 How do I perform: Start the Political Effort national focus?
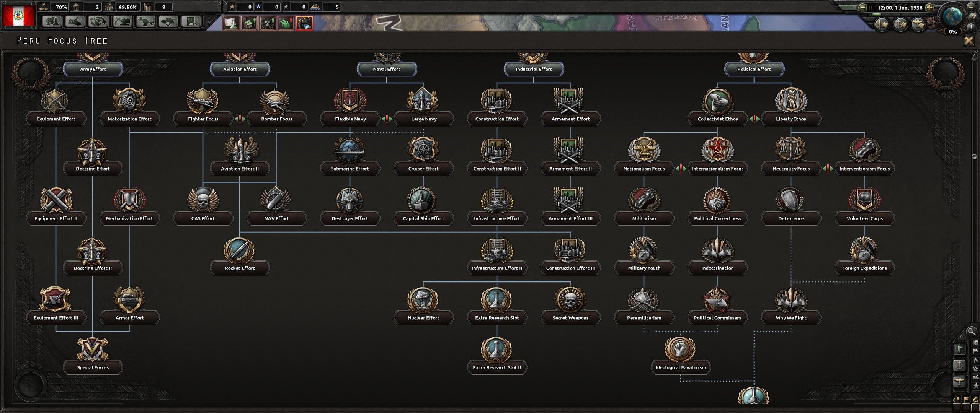pyautogui.click(x=754, y=69)
